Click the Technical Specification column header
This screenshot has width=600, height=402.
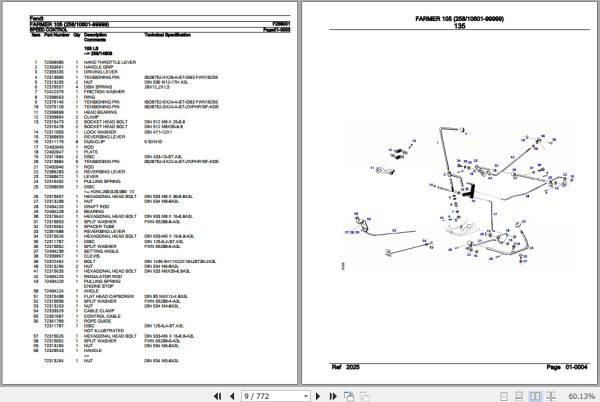[x=168, y=35]
